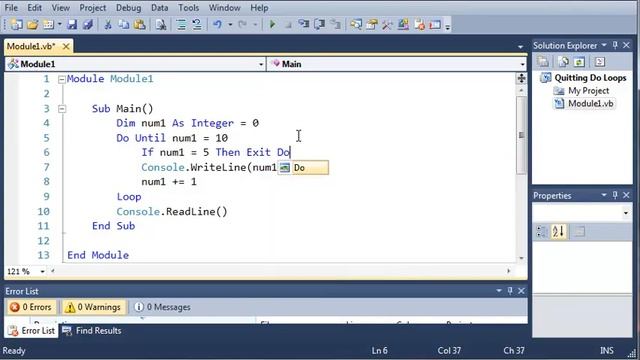
Task: Collapse the Module Module1 code region
Action: coord(62,79)
